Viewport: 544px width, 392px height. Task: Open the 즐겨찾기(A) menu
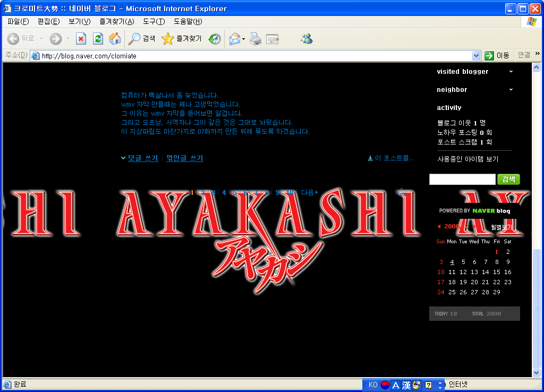pos(116,21)
